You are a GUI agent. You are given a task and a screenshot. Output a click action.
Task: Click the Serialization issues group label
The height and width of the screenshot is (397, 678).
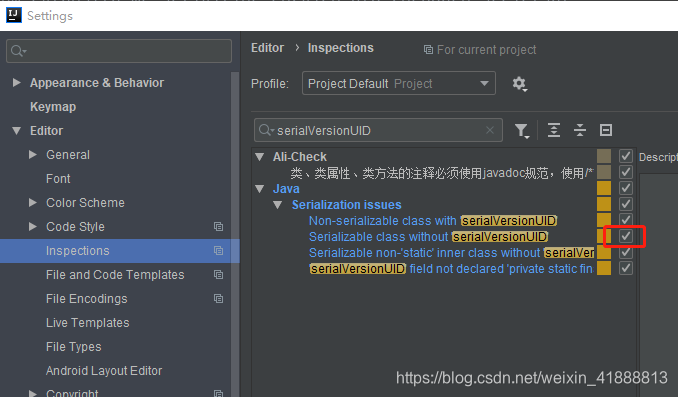point(346,205)
